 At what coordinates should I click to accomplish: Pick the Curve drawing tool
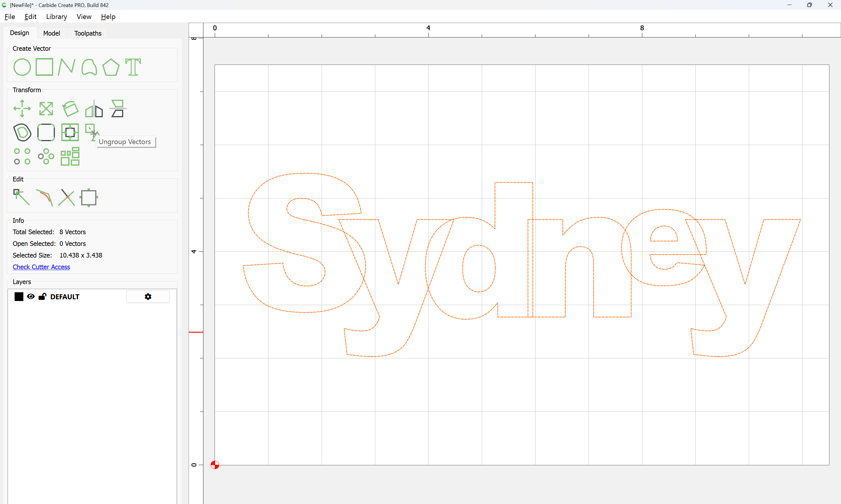point(89,67)
